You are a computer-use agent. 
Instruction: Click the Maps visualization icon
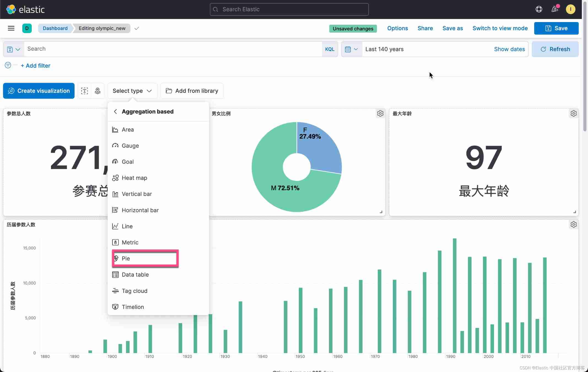(98, 91)
